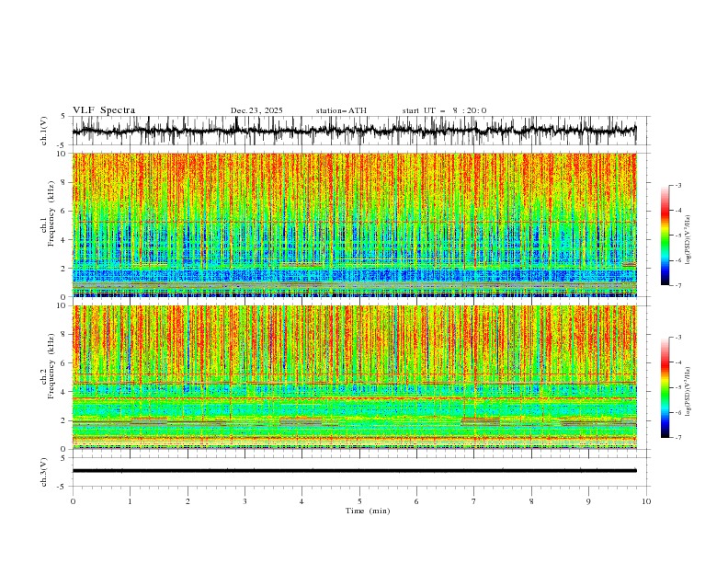The height and width of the screenshot is (563, 728).
Task: Click the 9 tick on the Time axis
Action: point(588,501)
